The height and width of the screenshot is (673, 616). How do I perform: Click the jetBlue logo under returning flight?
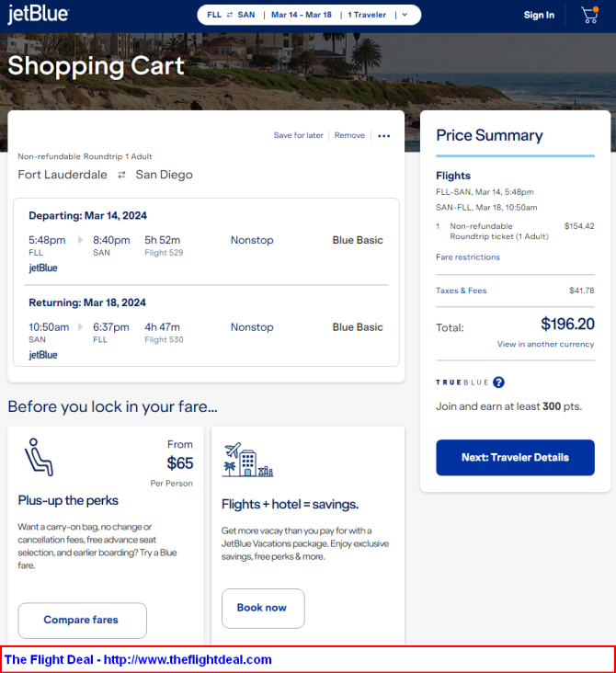click(x=43, y=354)
